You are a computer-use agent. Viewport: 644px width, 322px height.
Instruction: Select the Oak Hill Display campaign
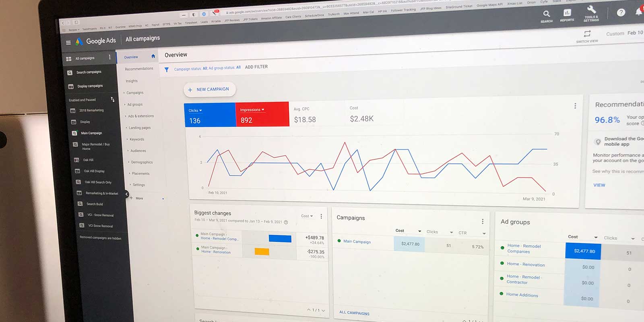pos(94,171)
